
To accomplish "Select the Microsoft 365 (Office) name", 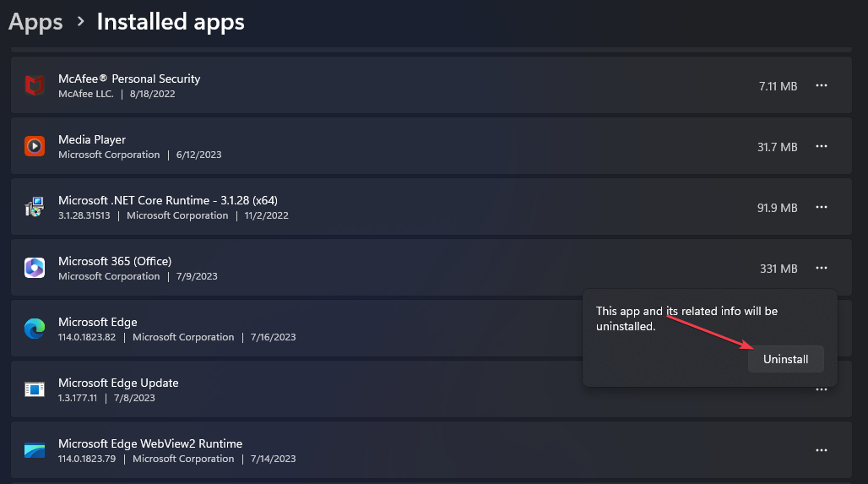I will point(115,261).
